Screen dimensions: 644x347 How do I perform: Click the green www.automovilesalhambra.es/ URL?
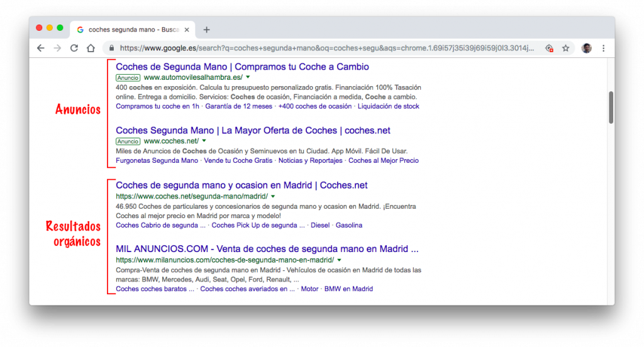tap(193, 77)
